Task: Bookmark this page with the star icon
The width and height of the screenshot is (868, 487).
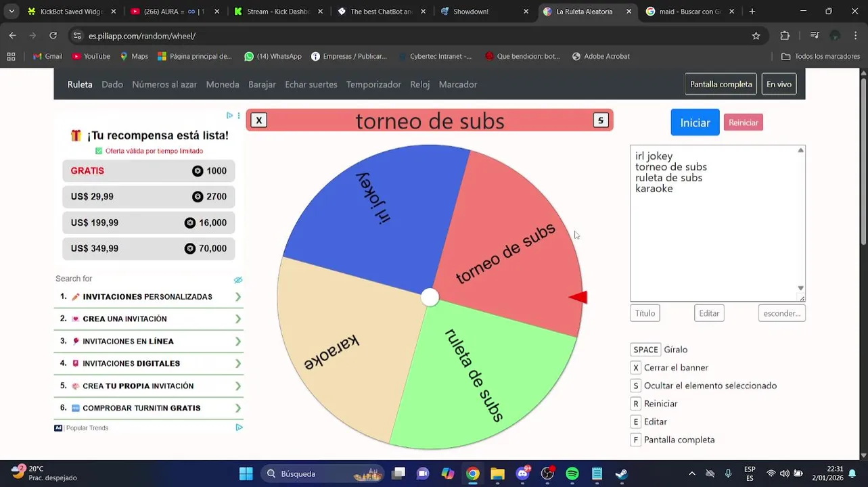Action: click(756, 36)
